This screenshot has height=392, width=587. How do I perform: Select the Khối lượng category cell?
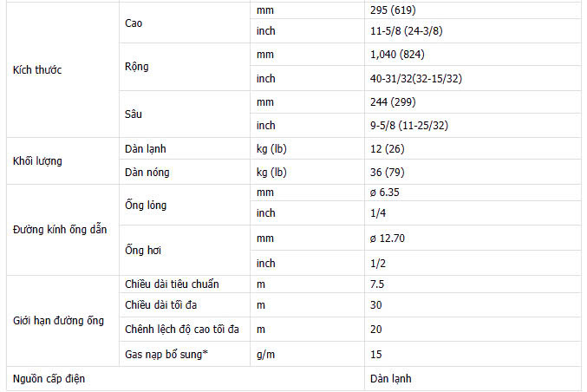pos(63,161)
